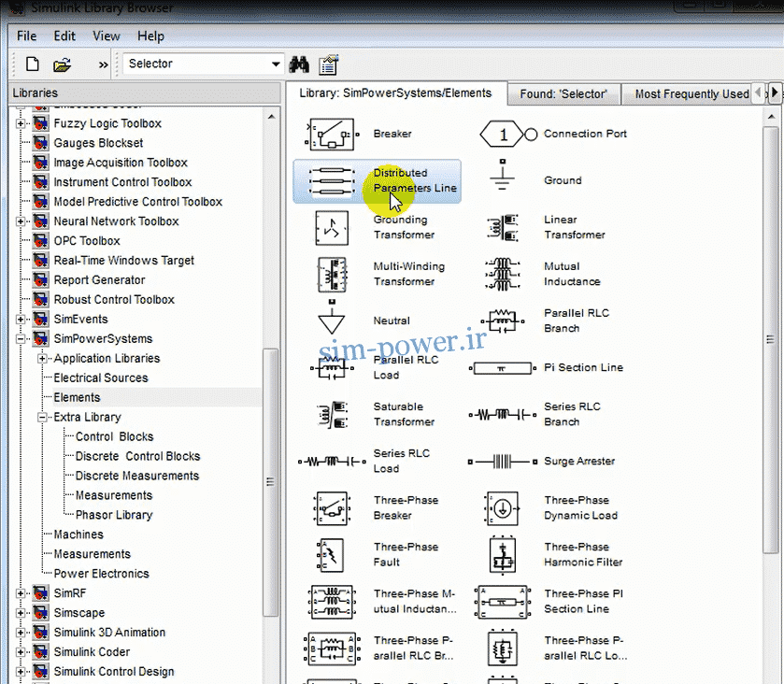Select the Gauges Blockset library
784x684 pixels.
point(98,144)
